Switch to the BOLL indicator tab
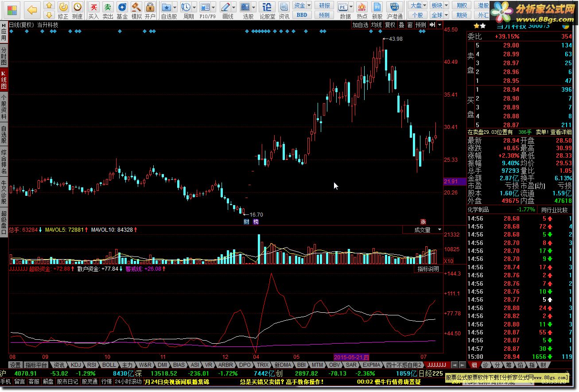579x392 pixels. tap(109, 365)
